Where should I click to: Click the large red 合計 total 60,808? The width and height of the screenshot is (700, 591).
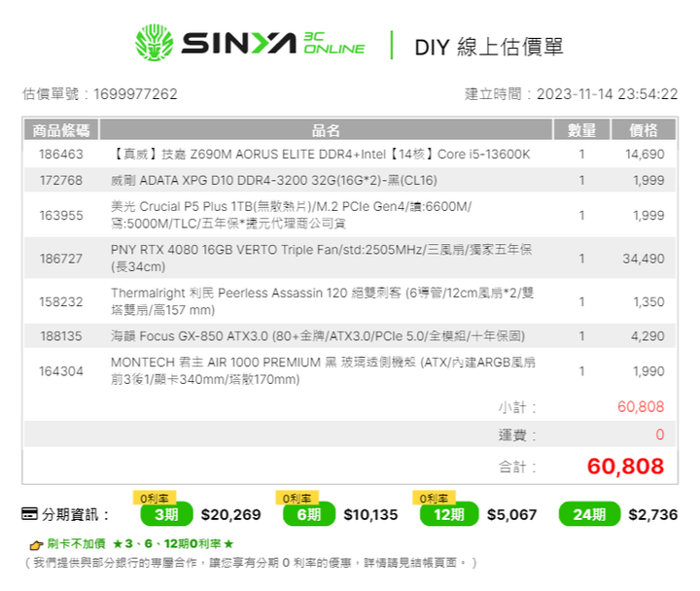point(625,467)
